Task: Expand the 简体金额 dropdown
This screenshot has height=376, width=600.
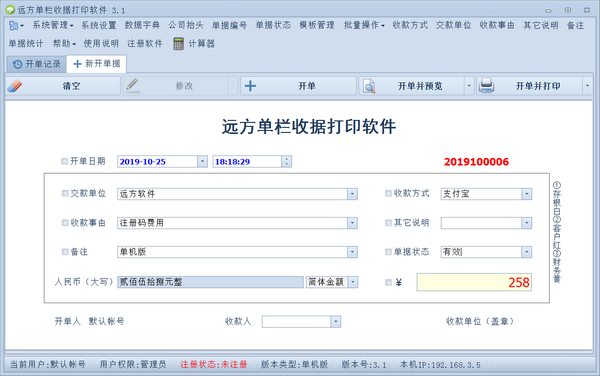Action: (x=353, y=282)
